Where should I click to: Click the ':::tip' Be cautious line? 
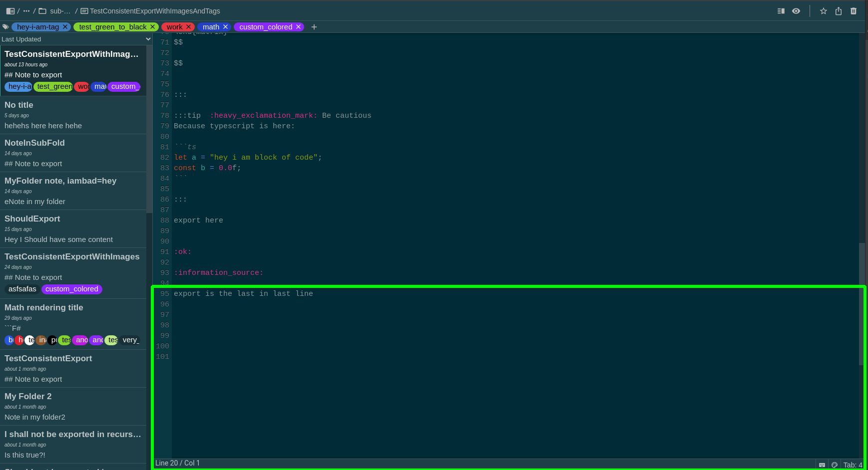point(273,115)
